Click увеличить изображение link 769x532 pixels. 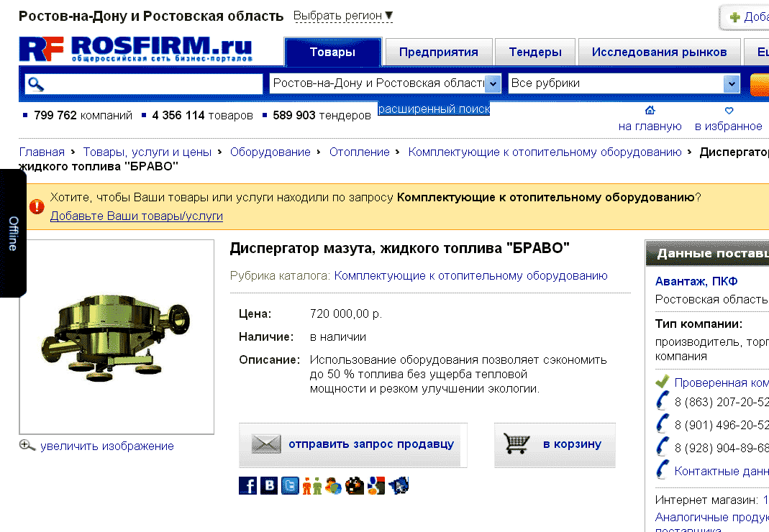[x=107, y=446]
